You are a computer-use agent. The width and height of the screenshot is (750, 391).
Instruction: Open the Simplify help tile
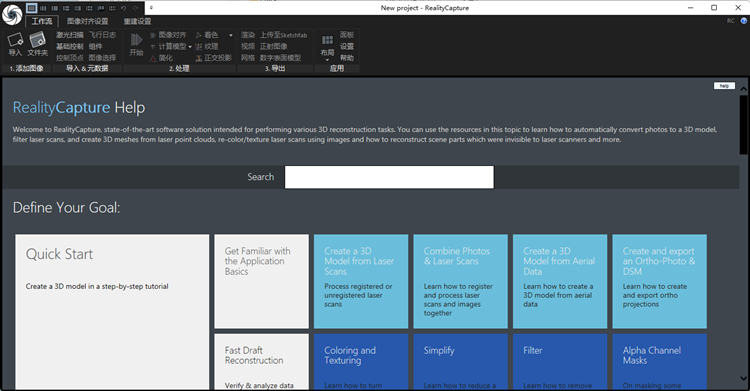[460, 362]
